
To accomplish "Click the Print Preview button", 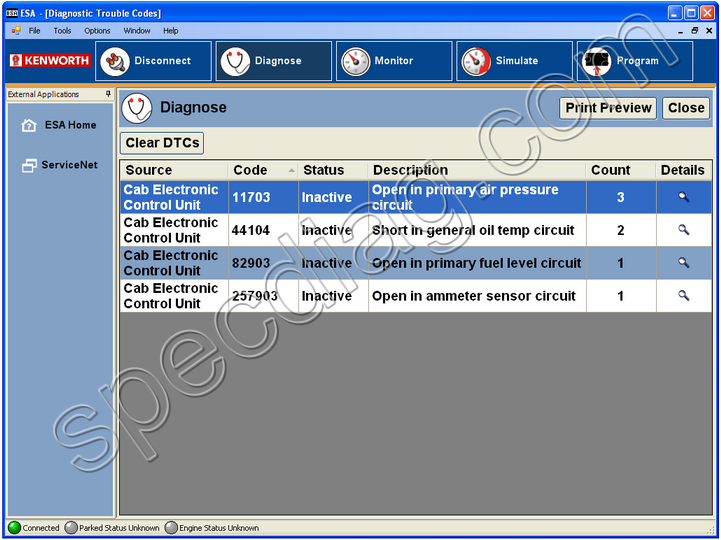I will pyautogui.click(x=608, y=108).
